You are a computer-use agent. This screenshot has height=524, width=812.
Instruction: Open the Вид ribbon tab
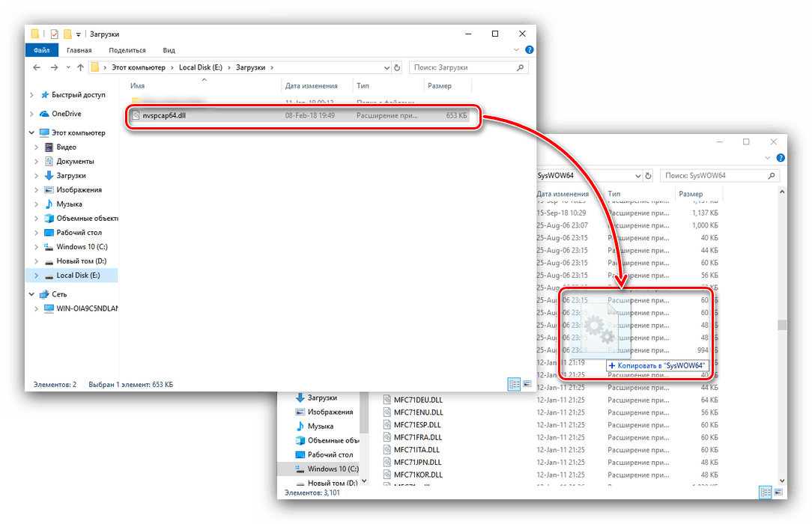pyautogui.click(x=169, y=50)
